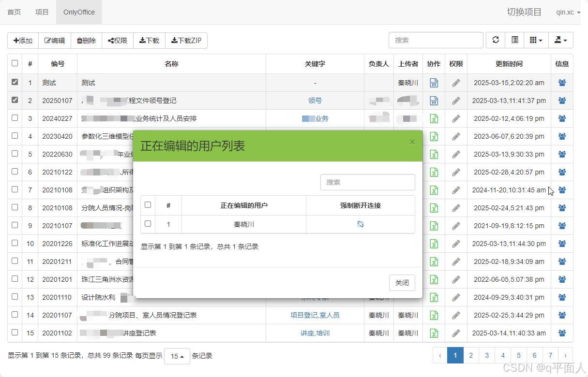Open the export data dropdown
The height and width of the screenshot is (377, 588).
point(560,40)
